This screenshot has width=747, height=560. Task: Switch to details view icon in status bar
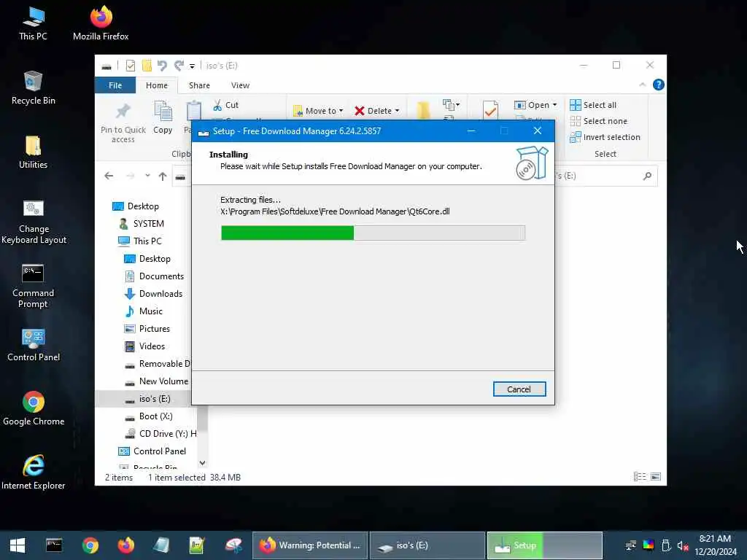tap(639, 477)
